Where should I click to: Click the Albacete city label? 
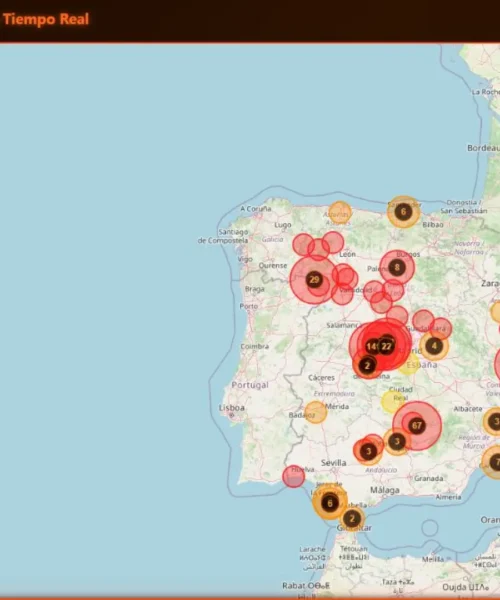coord(468,409)
